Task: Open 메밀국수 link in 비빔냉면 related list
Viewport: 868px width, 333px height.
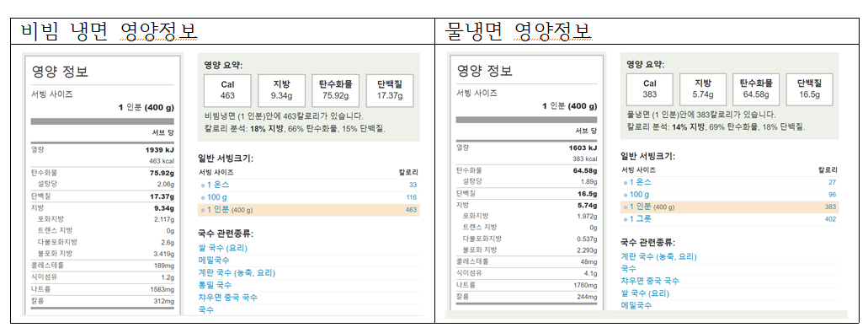Action: point(214,260)
